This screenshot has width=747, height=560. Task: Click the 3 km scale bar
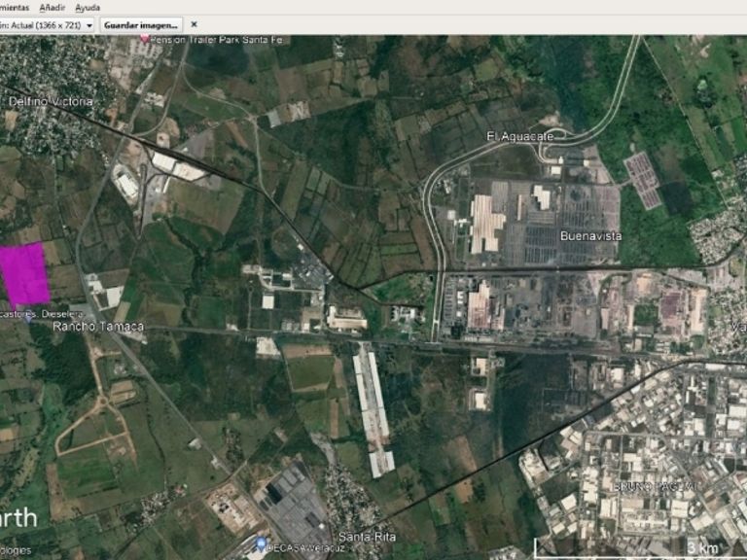pos(700,547)
